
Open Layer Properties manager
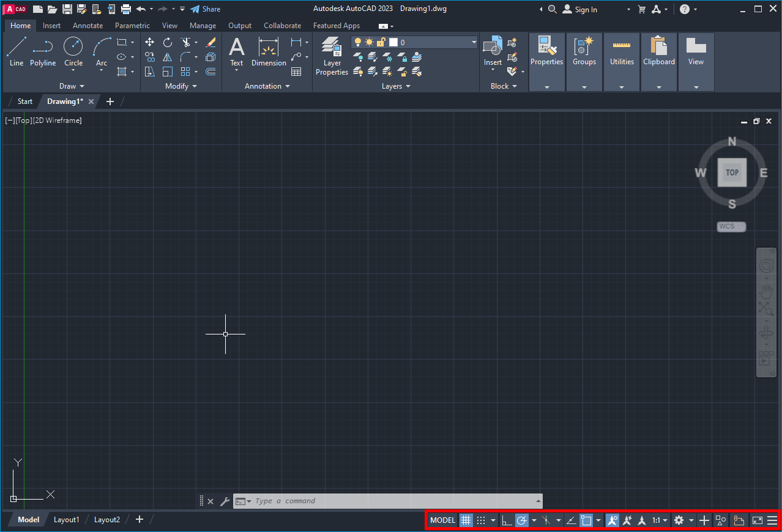[332, 56]
